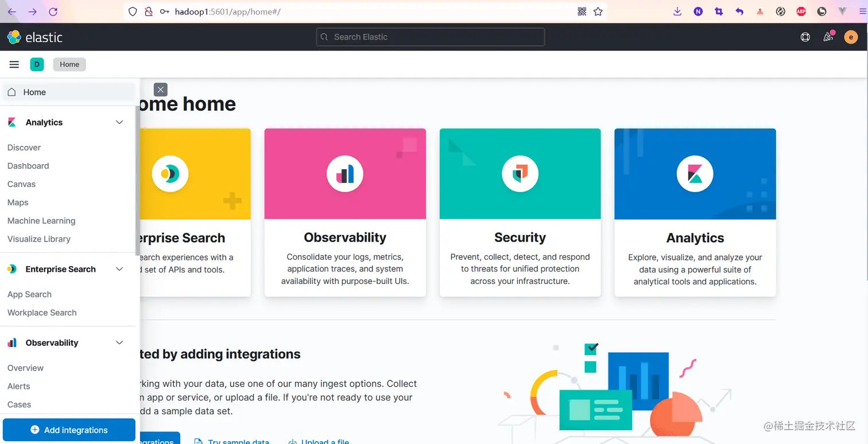Reload the page with refresh icon
This screenshot has height=444, width=868.
(53, 11)
